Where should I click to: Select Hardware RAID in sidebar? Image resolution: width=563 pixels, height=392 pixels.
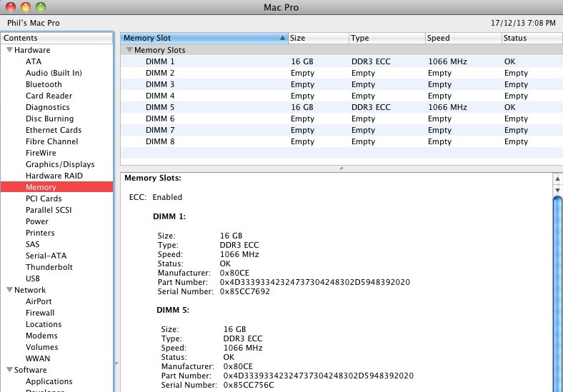(x=54, y=176)
